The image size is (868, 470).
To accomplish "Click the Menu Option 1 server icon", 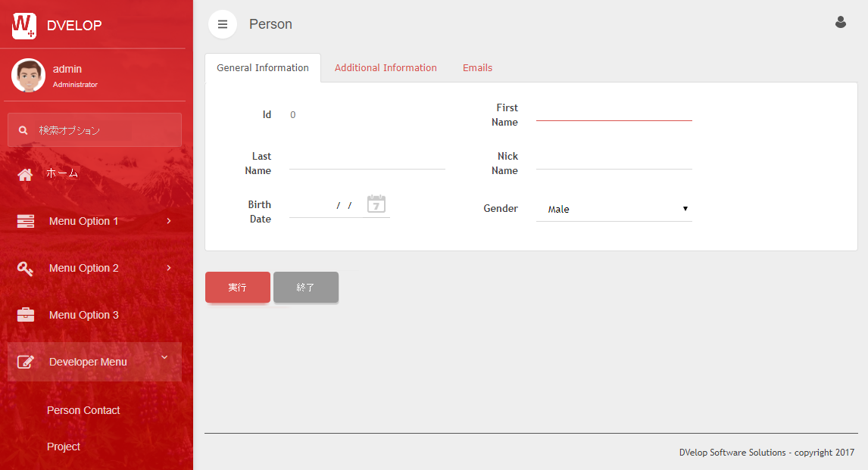I will [25, 221].
